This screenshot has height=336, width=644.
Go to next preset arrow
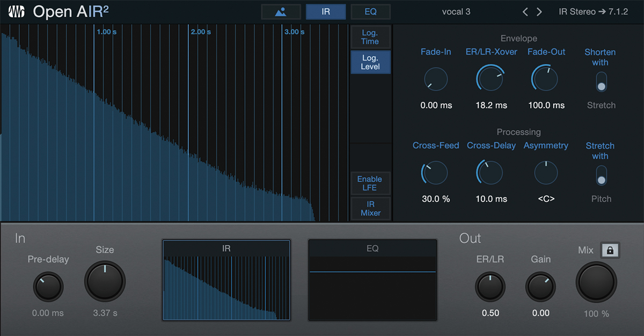point(539,12)
